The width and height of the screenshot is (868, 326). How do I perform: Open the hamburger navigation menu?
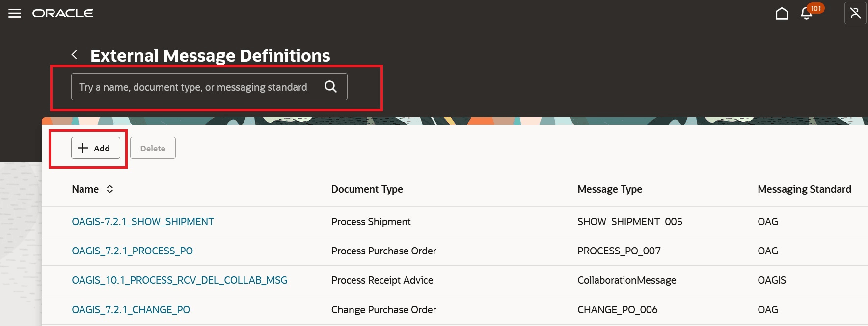[x=15, y=13]
